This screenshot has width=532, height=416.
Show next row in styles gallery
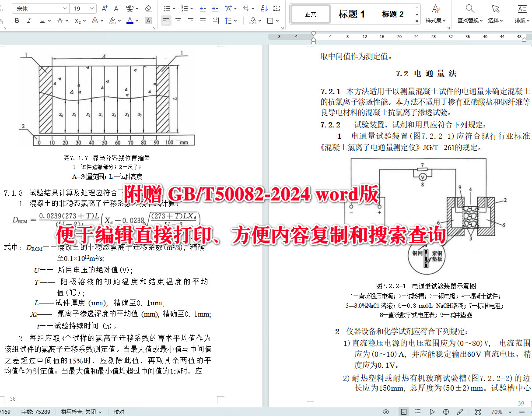coord(416,14)
